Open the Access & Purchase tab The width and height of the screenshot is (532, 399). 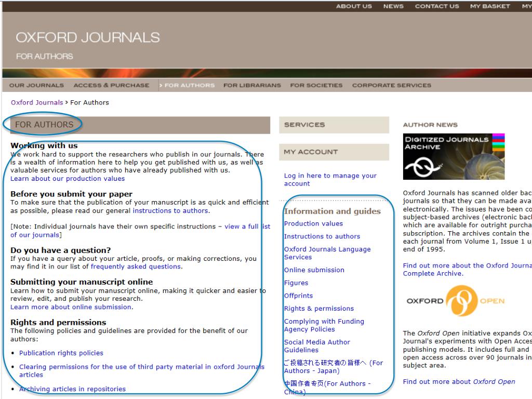point(111,85)
